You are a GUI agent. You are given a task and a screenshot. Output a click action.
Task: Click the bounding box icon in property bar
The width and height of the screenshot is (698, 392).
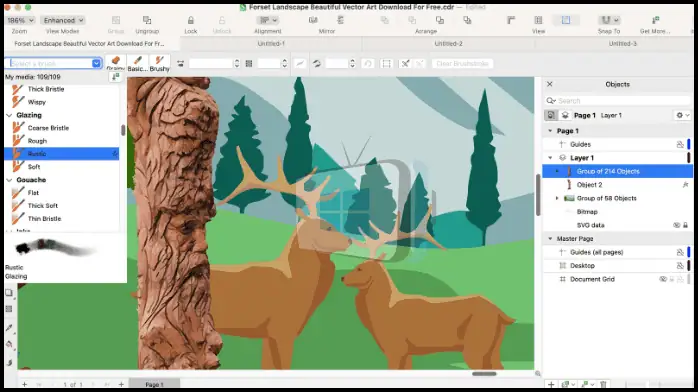pos(386,64)
